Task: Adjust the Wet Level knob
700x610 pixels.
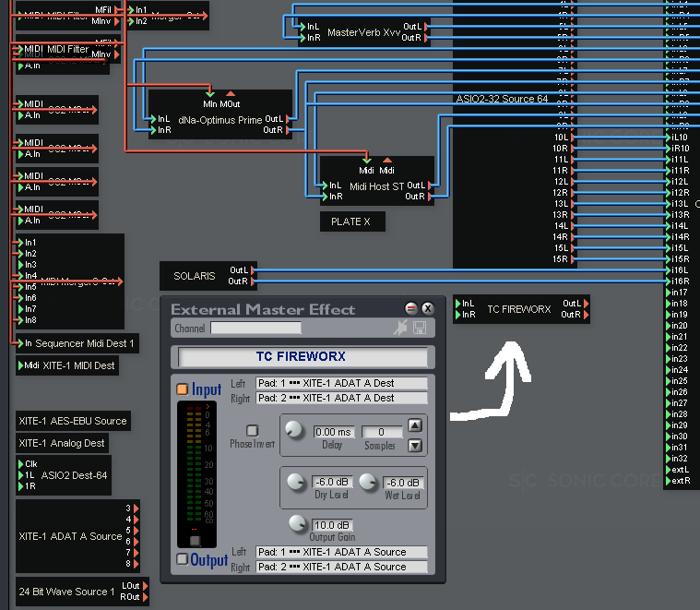Action: coord(367,482)
